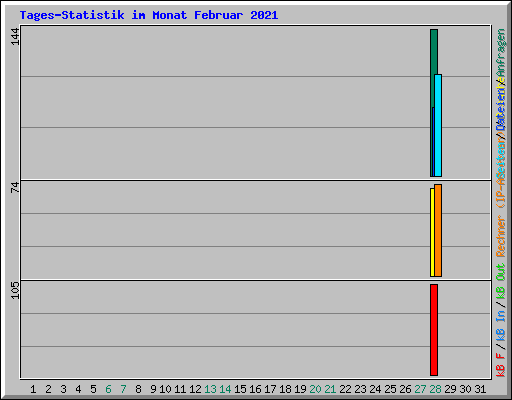
Task: Click the chart title 'Tages-Statistik im Monat Februar 2021'
Action: (149, 15)
